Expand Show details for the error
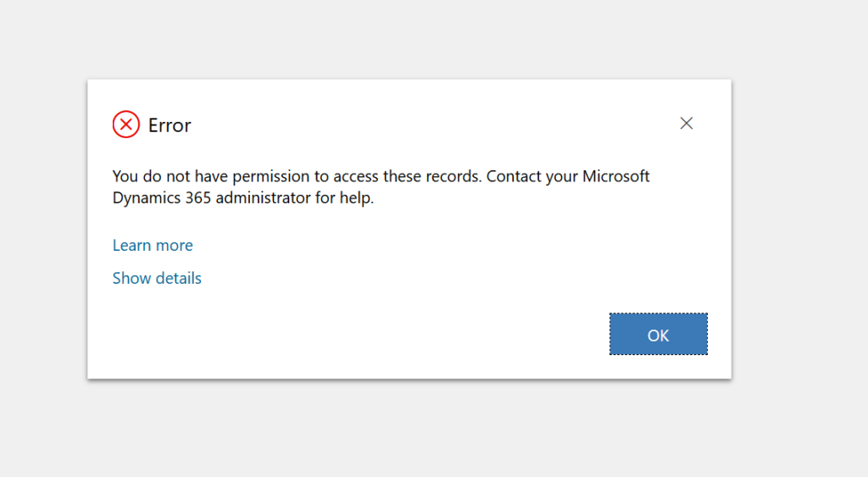The image size is (868, 477). pyautogui.click(x=157, y=278)
